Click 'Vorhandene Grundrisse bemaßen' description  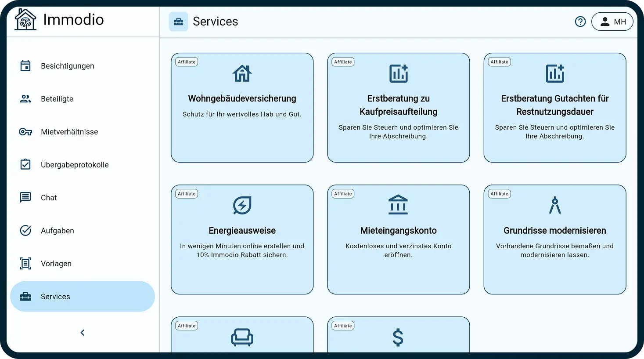click(555, 250)
